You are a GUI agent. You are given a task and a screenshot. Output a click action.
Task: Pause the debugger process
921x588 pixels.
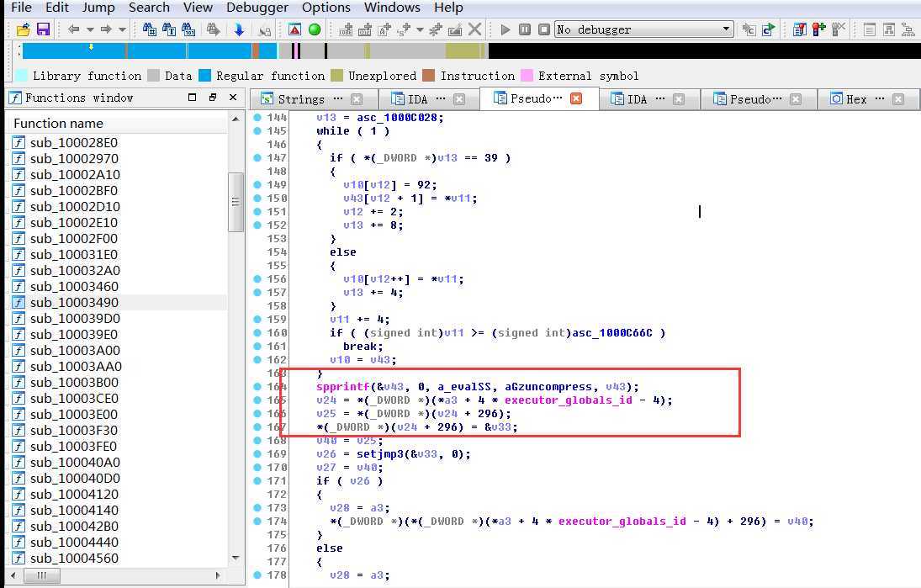tap(525, 29)
